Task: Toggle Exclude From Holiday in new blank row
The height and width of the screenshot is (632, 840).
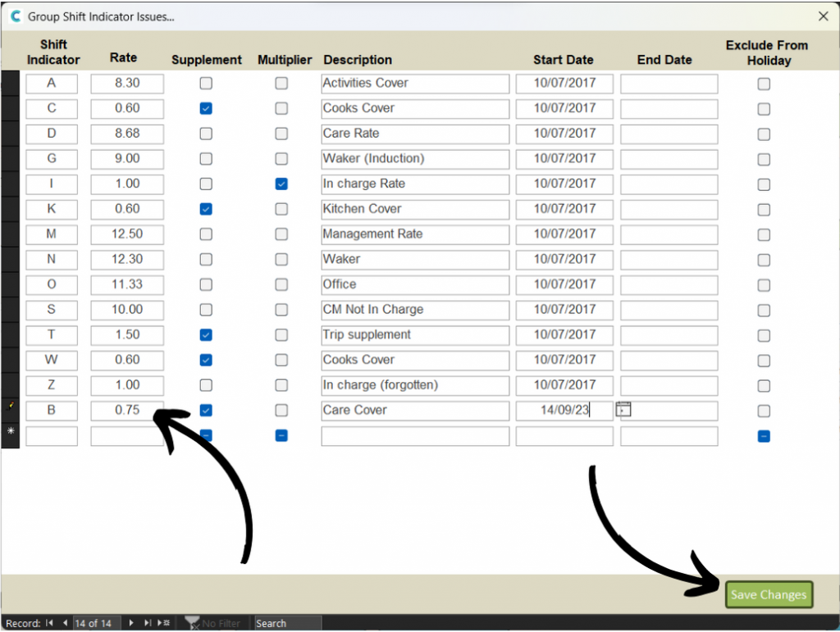Action: pyautogui.click(x=764, y=436)
